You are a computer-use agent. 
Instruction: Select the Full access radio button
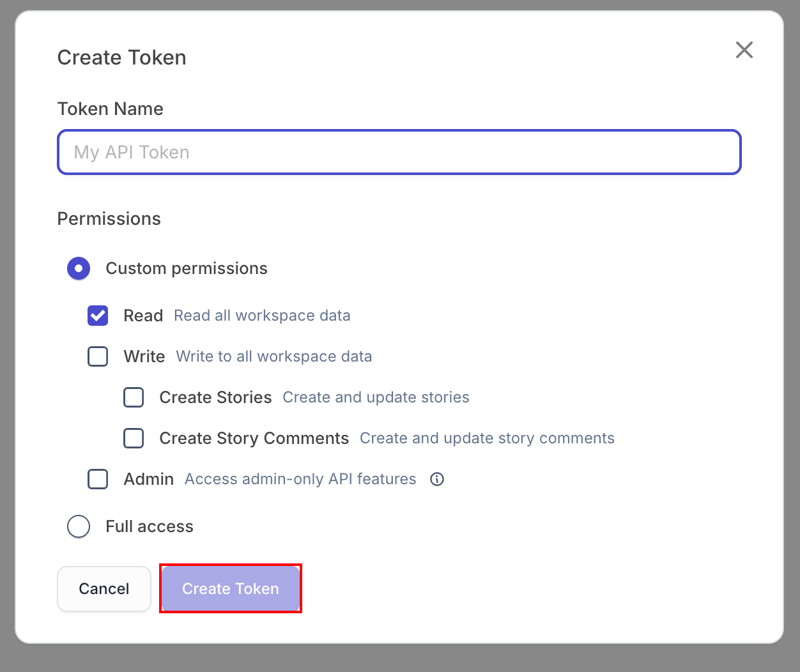(79, 526)
